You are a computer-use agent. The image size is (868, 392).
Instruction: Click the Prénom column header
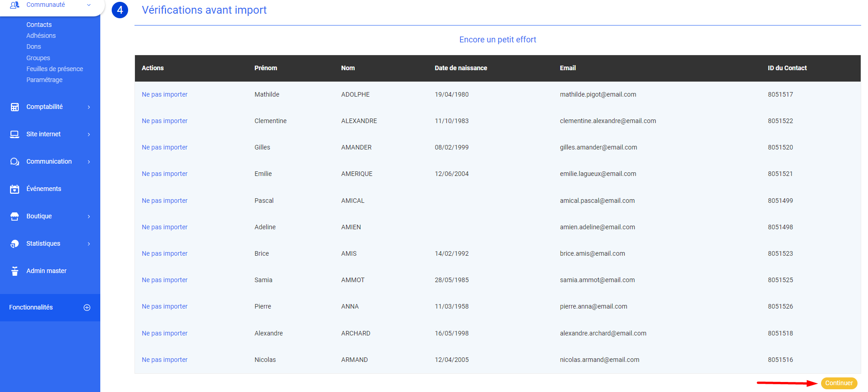(266, 68)
